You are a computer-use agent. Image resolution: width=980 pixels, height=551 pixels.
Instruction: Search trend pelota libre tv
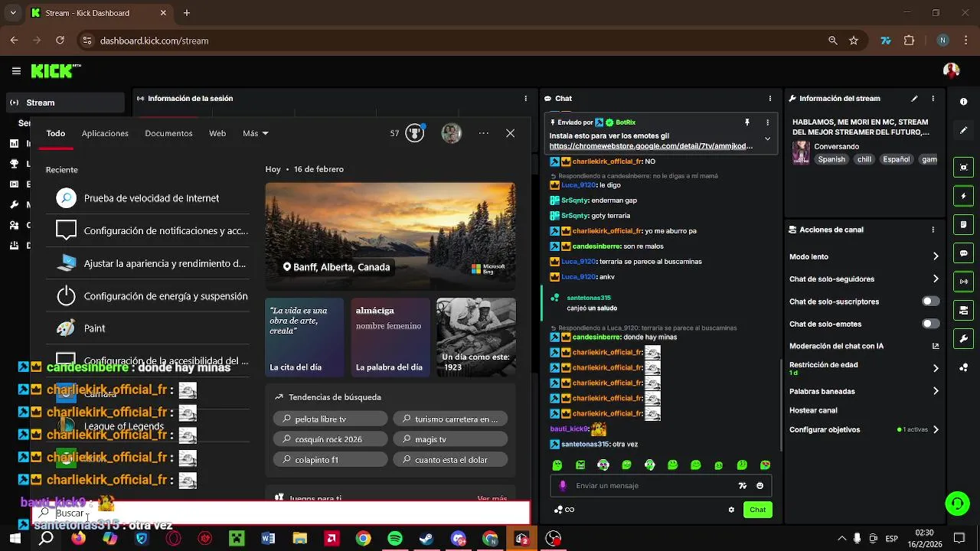point(330,419)
